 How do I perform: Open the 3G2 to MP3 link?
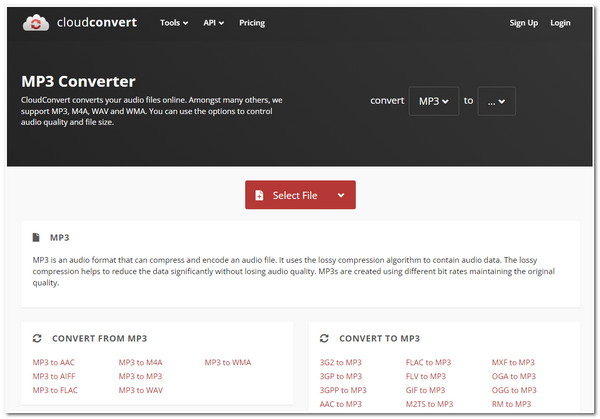(341, 362)
